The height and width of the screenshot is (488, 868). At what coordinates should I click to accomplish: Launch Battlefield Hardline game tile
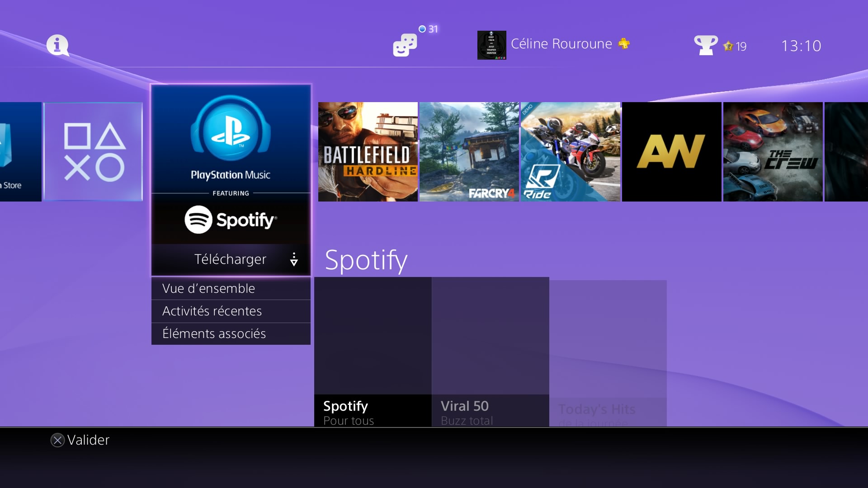368,152
